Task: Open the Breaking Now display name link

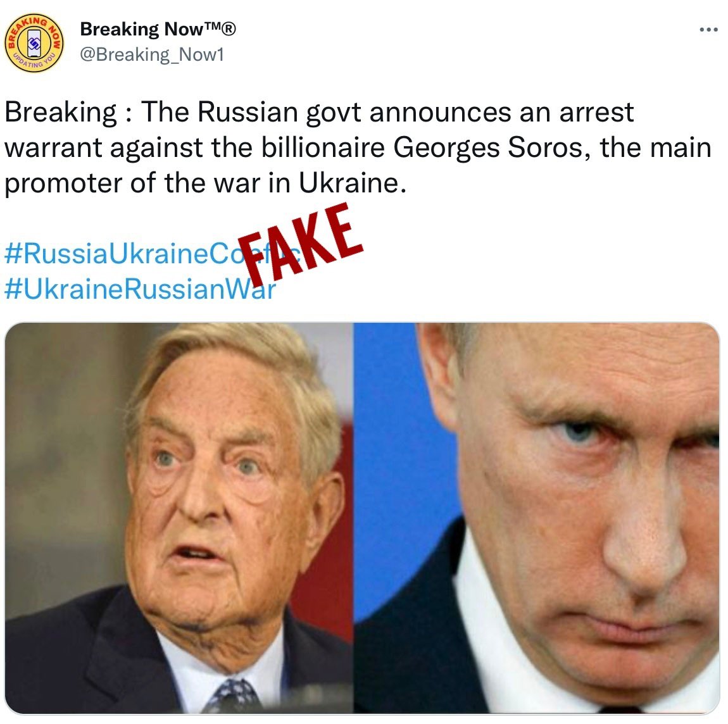Action: 158,29
